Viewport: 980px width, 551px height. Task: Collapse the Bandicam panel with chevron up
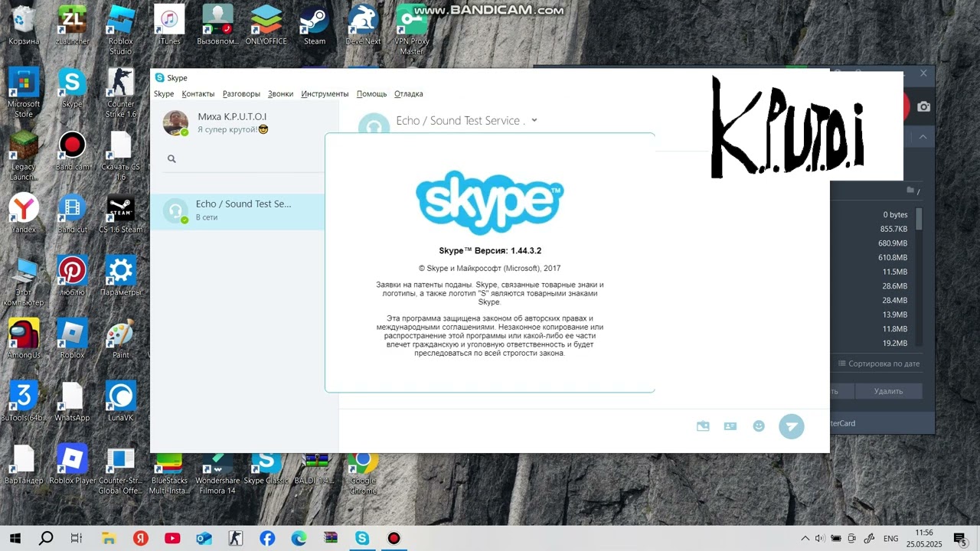click(x=923, y=137)
